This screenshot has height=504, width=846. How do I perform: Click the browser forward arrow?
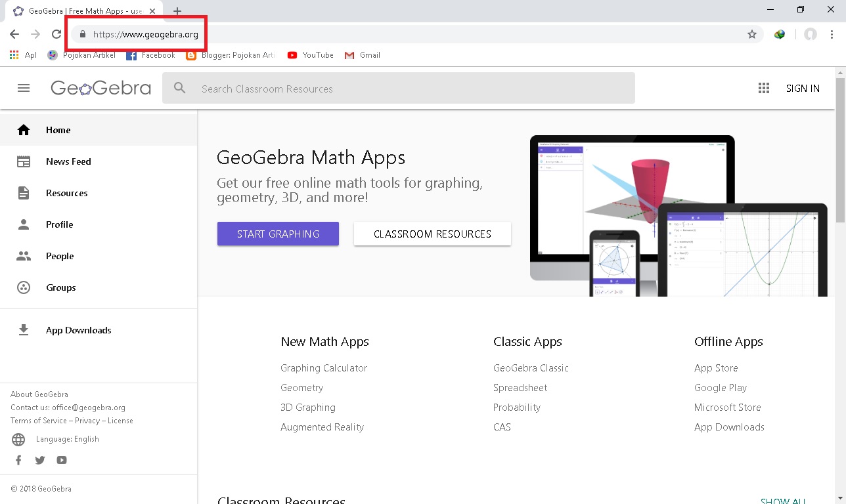click(35, 34)
